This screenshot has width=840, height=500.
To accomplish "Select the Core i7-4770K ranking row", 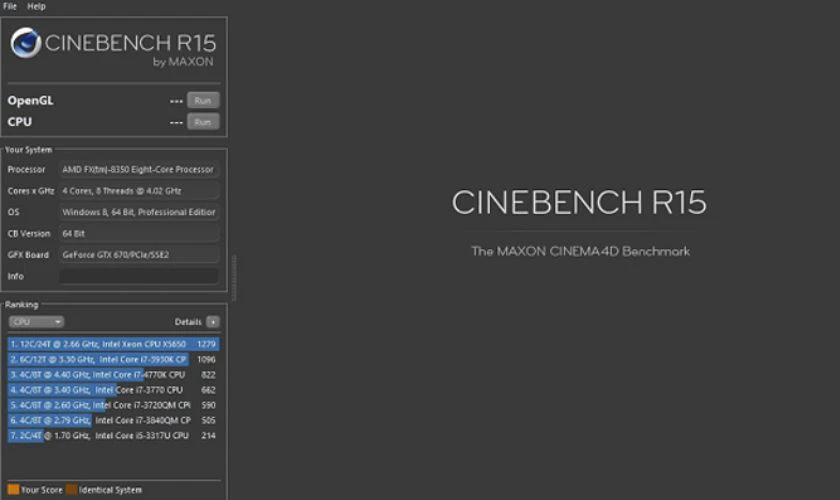I will 112,375.
